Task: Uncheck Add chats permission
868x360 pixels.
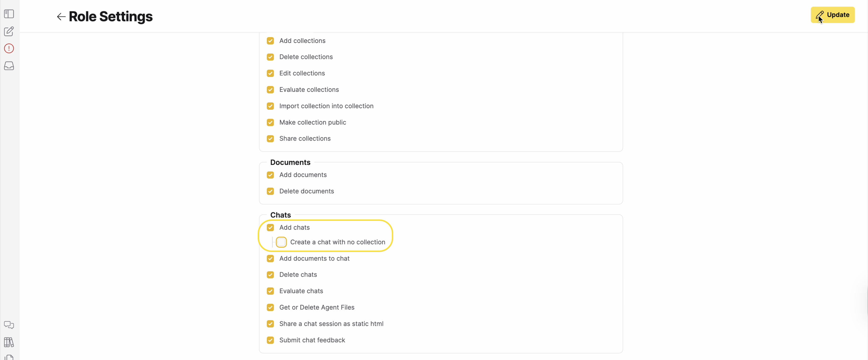Action: click(270, 227)
